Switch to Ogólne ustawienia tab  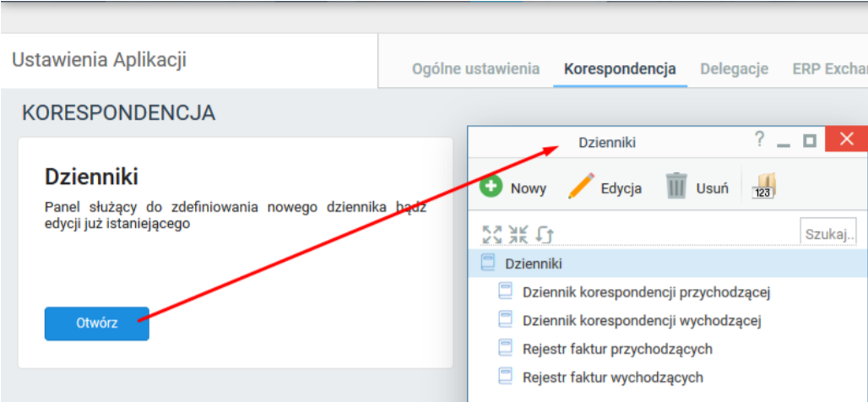(x=475, y=69)
